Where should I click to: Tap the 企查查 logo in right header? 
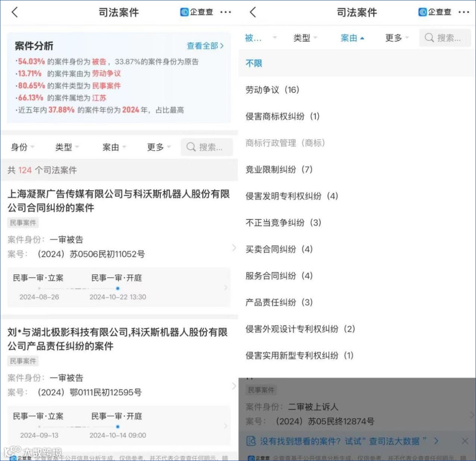tap(435, 12)
